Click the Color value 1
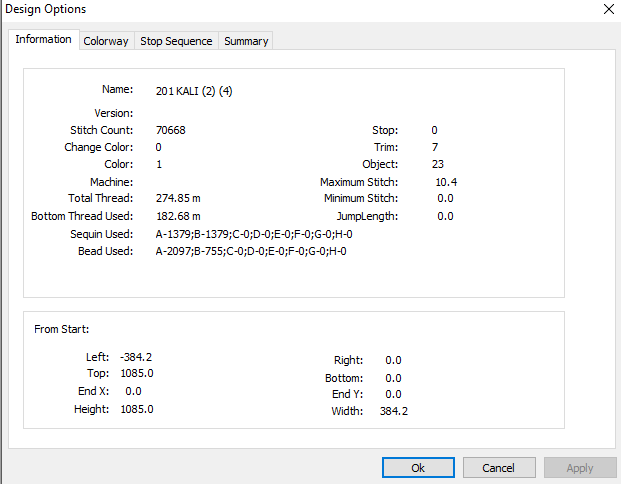 coord(159,164)
